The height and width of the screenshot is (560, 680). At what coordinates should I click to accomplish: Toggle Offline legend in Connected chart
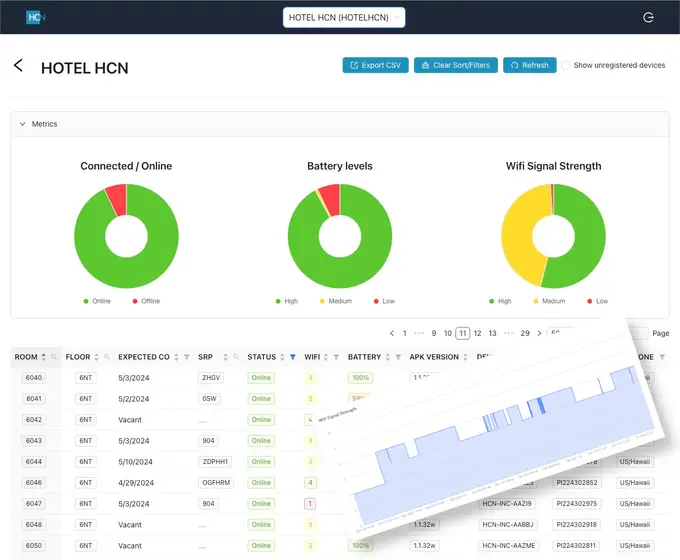click(x=146, y=301)
